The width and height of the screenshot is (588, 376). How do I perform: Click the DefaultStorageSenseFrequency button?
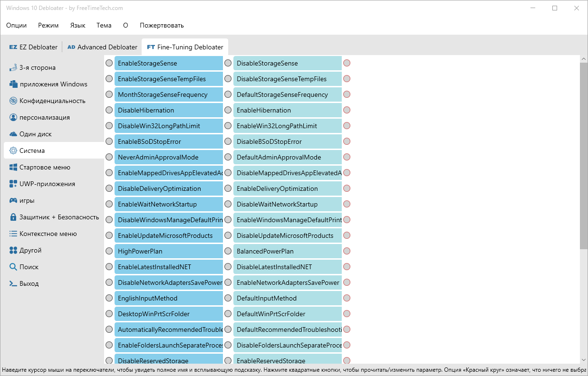(x=288, y=94)
